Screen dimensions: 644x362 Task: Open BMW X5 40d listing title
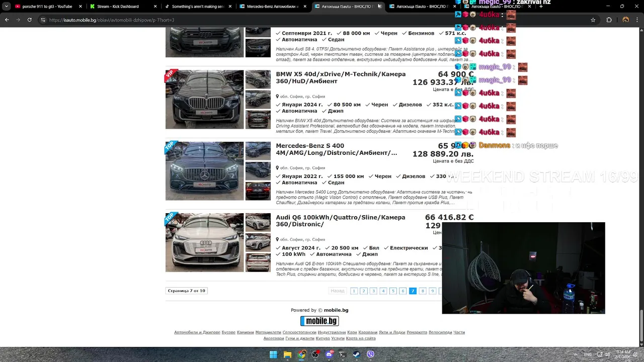pyautogui.click(x=341, y=77)
